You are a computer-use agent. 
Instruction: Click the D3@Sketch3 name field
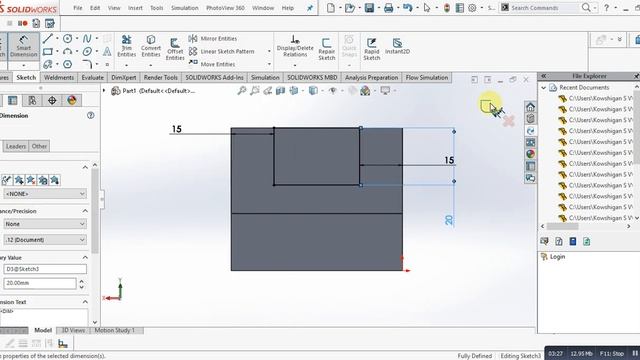[45, 269]
